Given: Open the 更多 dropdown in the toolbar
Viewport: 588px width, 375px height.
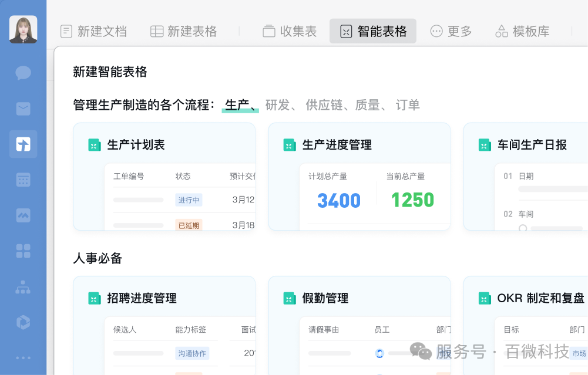Looking at the screenshot, I should coord(451,31).
